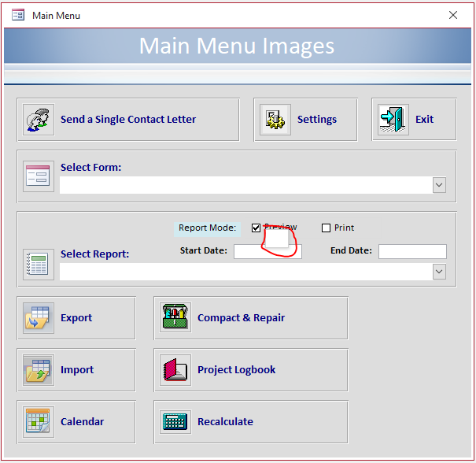The height and width of the screenshot is (463, 476).
Task: Expand the Select Report dropdown arrow
Action: coord(439,272)
